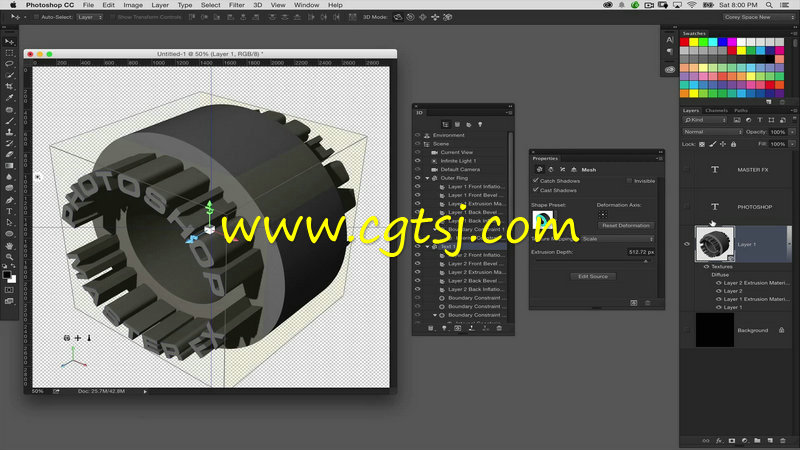Click the Reset Deformation button
The height and width of the screenshot is (450, 800).
click(626, 226)
